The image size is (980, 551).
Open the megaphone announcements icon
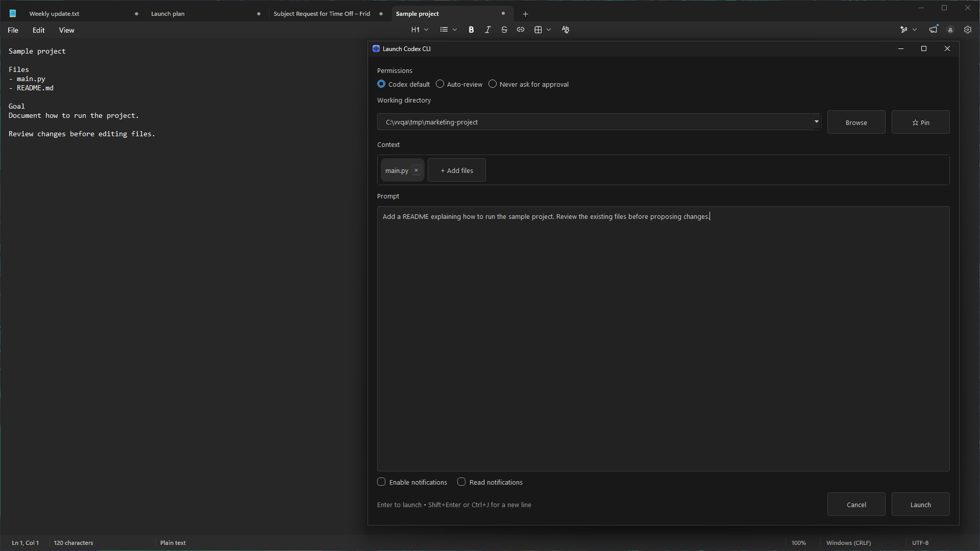click(x=933, y=30)
